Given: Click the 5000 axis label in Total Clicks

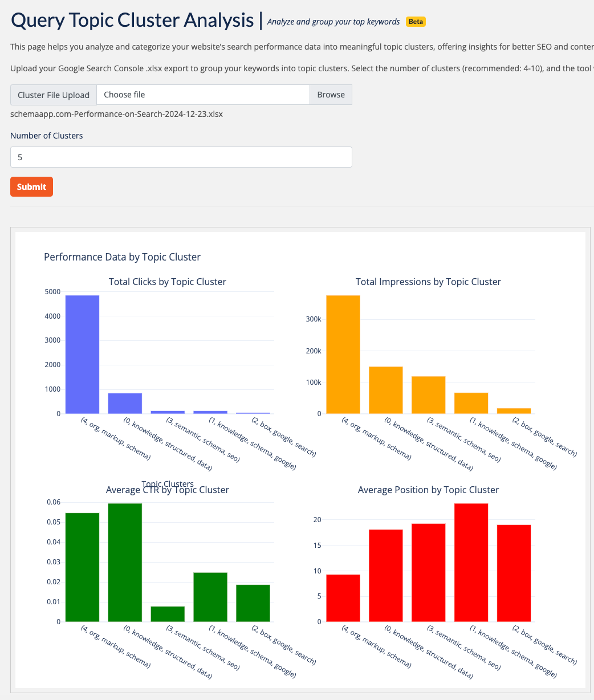Looking at the screenshot, I should point(52,291).
